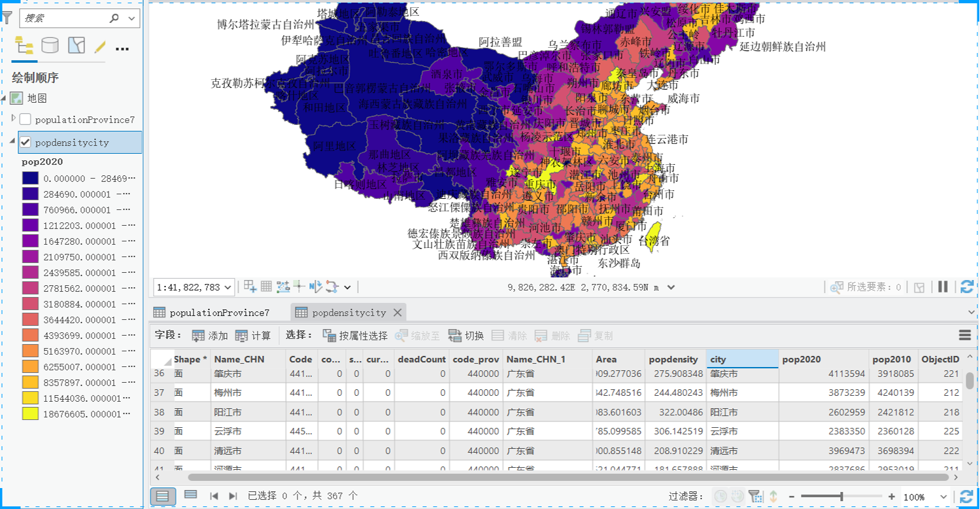Open the table zoom percentage dropdown
Viewport: 980px width, 509px height.
point(943,497)
